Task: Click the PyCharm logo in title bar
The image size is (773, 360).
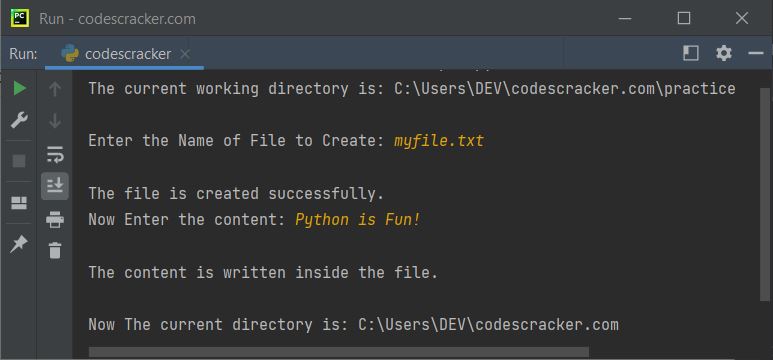Action: click(20, 18)
